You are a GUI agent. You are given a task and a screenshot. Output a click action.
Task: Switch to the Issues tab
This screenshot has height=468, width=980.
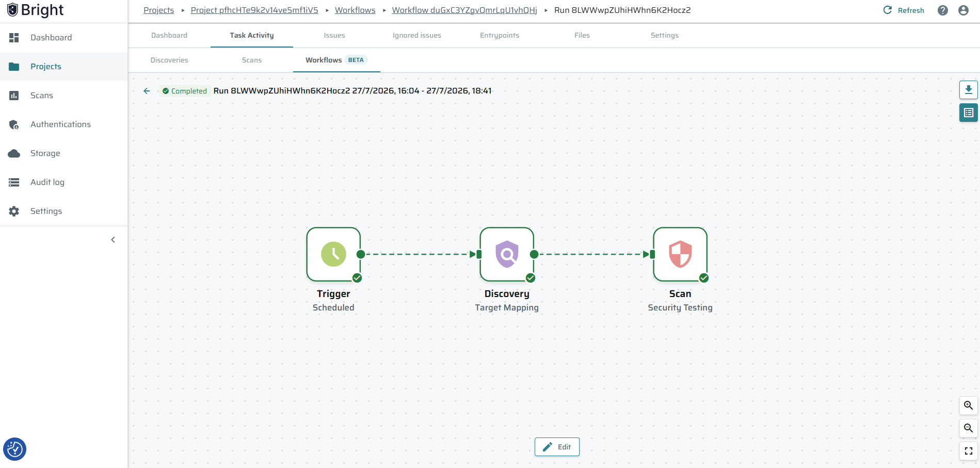[x=334, y=36]
